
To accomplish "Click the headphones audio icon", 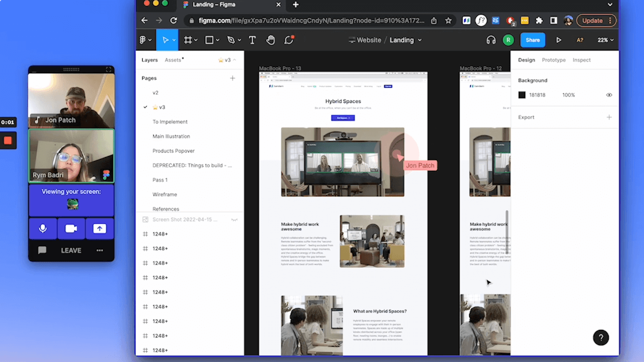I will point(491,40).
